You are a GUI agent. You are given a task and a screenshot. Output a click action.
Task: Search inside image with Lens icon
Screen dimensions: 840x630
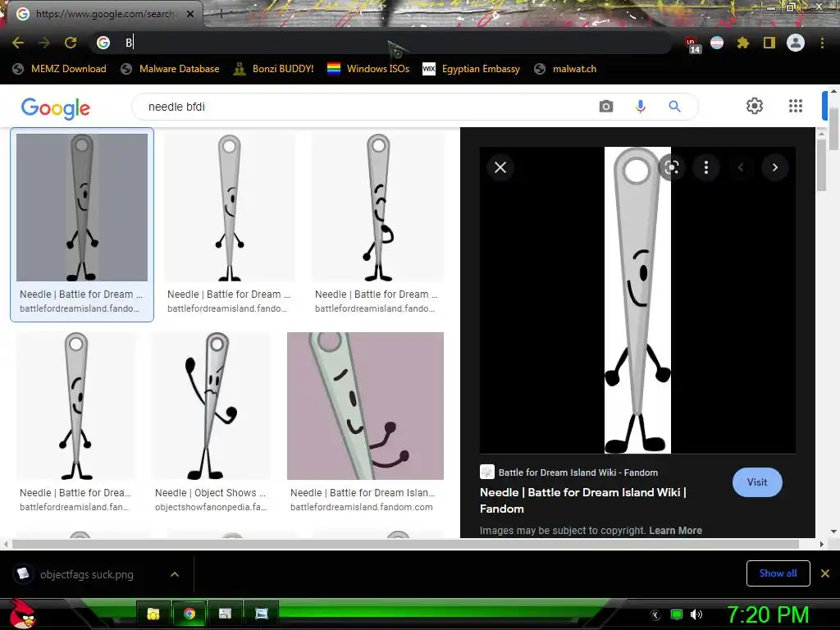pos(672,167)
